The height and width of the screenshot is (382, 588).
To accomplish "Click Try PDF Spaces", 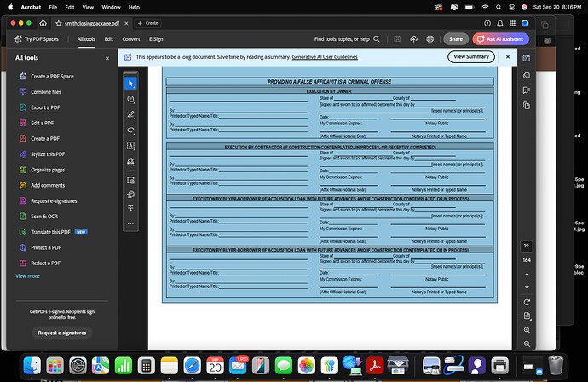I will click(x=37, y=39).
